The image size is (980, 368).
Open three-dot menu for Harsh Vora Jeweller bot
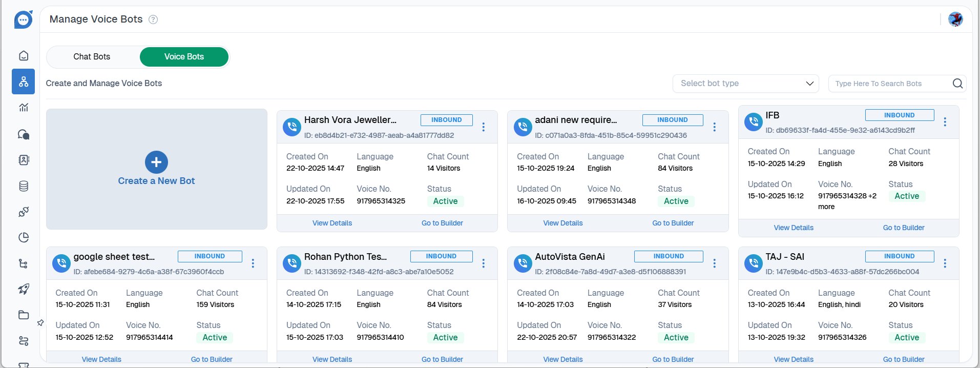(x=484, y=127)
